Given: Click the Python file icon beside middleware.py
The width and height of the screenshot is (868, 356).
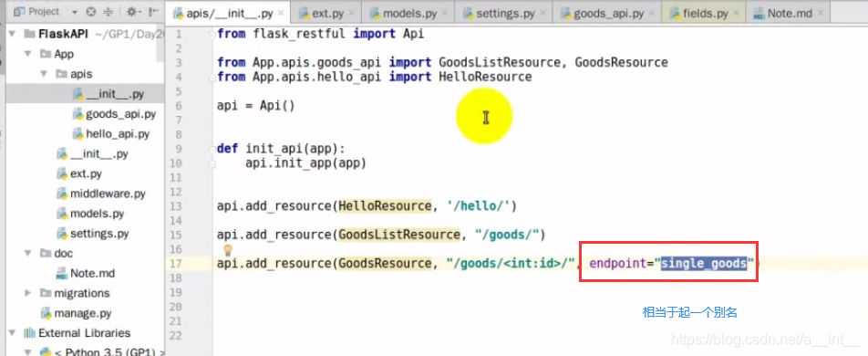Looking at the screenshot, I should point(62,194).
